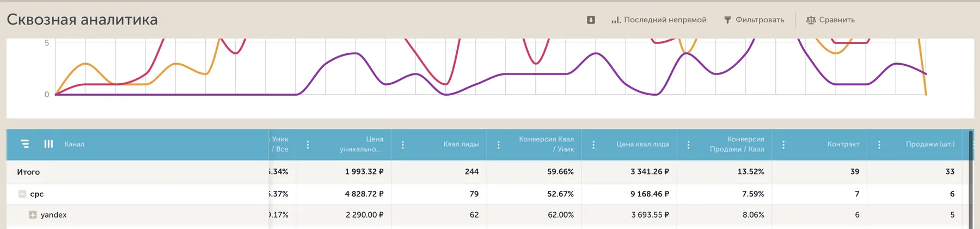Click the Цена квал лида column header
Image resolution: width=980 pixels, height=229 pixels.
pyautogui.click(x=642, y=144)
